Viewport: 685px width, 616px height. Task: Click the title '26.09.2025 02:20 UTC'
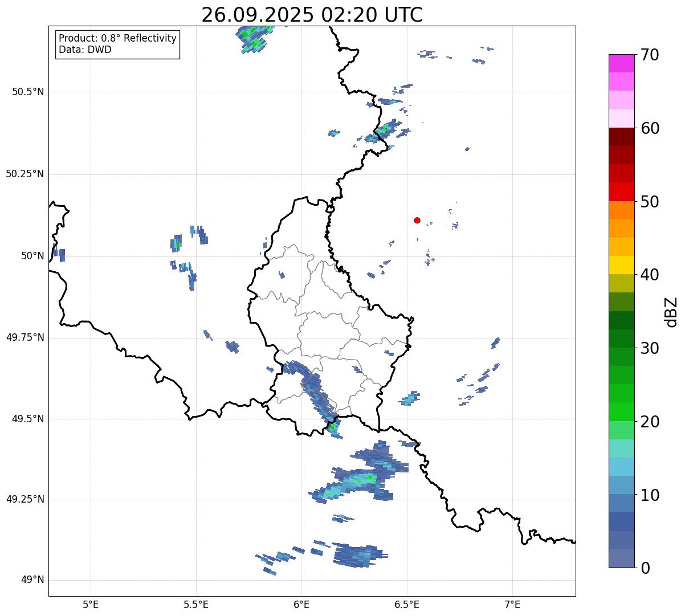tap(312, 15)
